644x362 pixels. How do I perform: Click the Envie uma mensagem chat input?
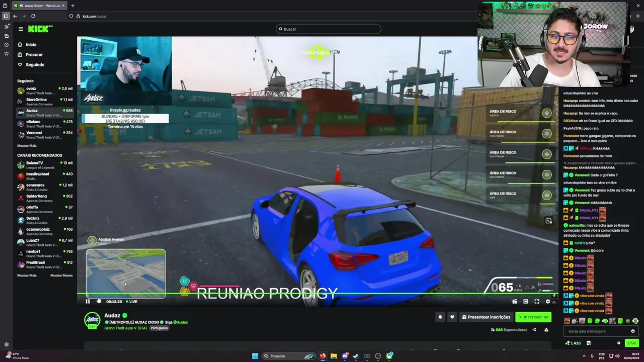[597, 331]
